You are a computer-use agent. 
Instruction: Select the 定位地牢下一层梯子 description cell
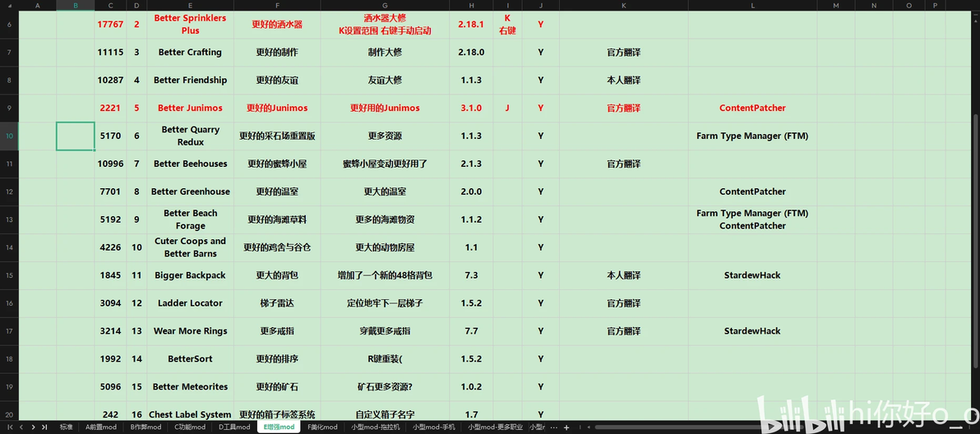[385, 302]
